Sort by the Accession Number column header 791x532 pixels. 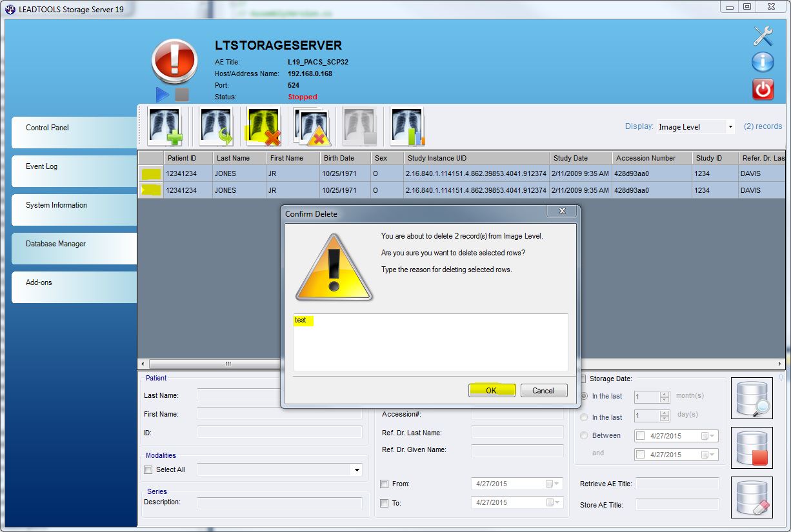click(651, 158)
